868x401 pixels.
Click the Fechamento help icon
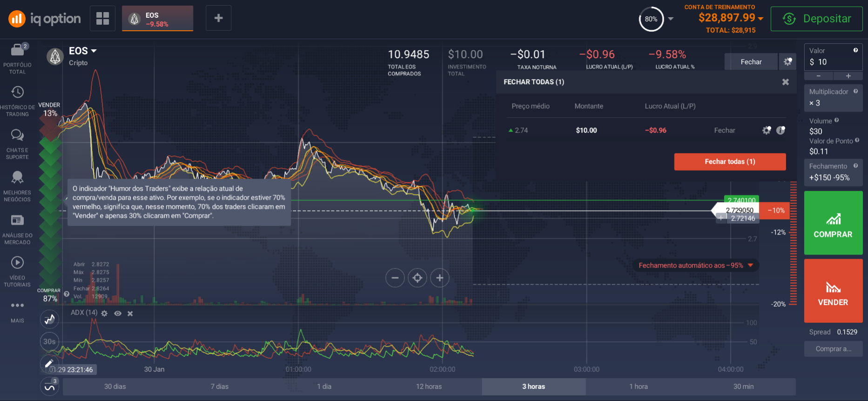[855, 166]
